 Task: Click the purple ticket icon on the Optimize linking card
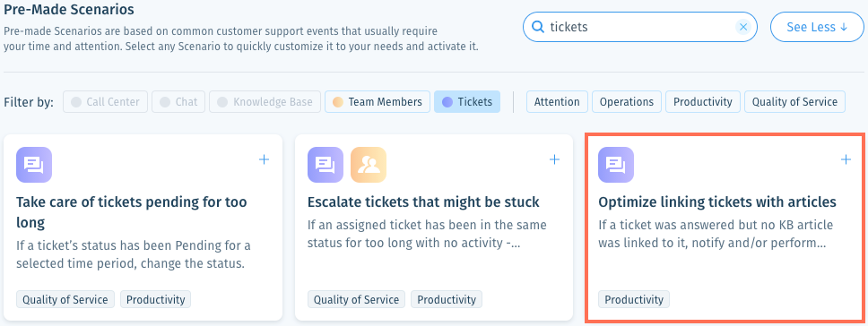point(615,165)
